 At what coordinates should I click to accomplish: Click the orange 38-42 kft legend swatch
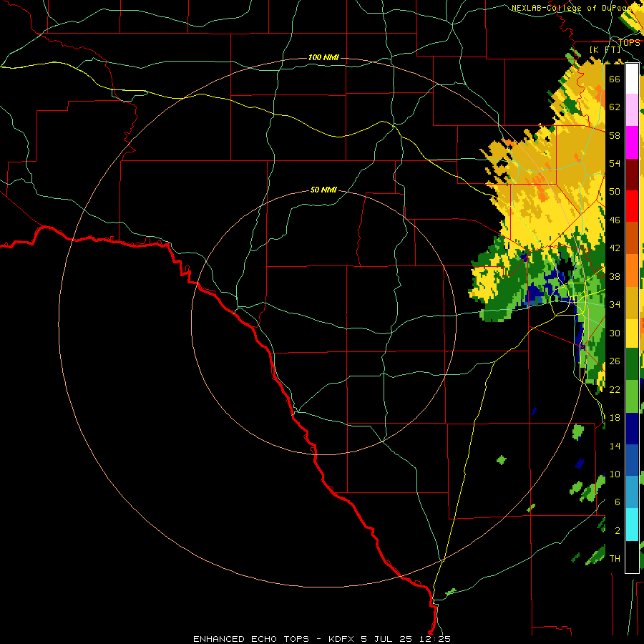[x=632, y=270]
